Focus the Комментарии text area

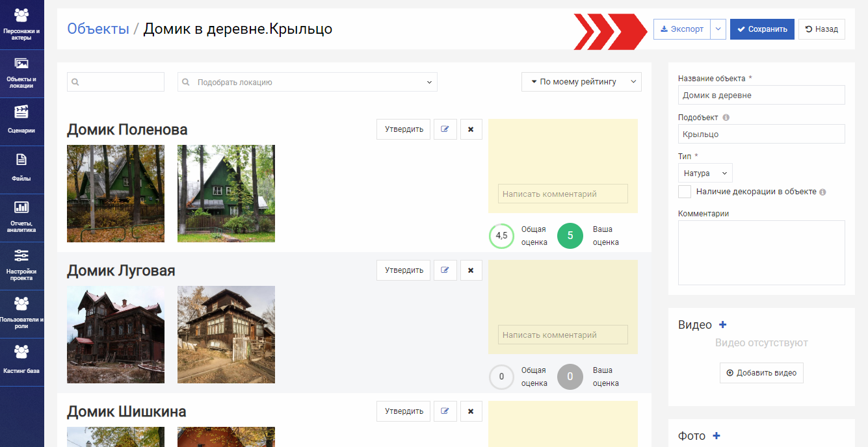(761, 253)
